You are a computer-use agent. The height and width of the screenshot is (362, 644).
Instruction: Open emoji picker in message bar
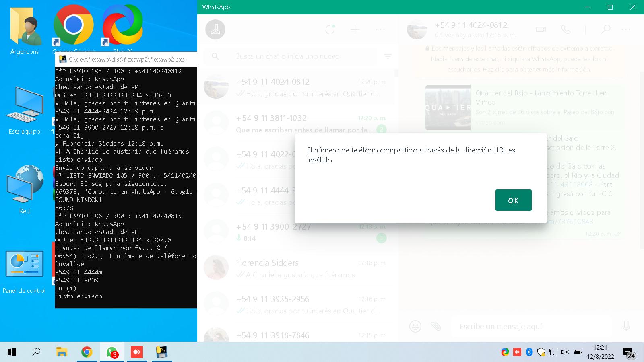tap(415, 326)
